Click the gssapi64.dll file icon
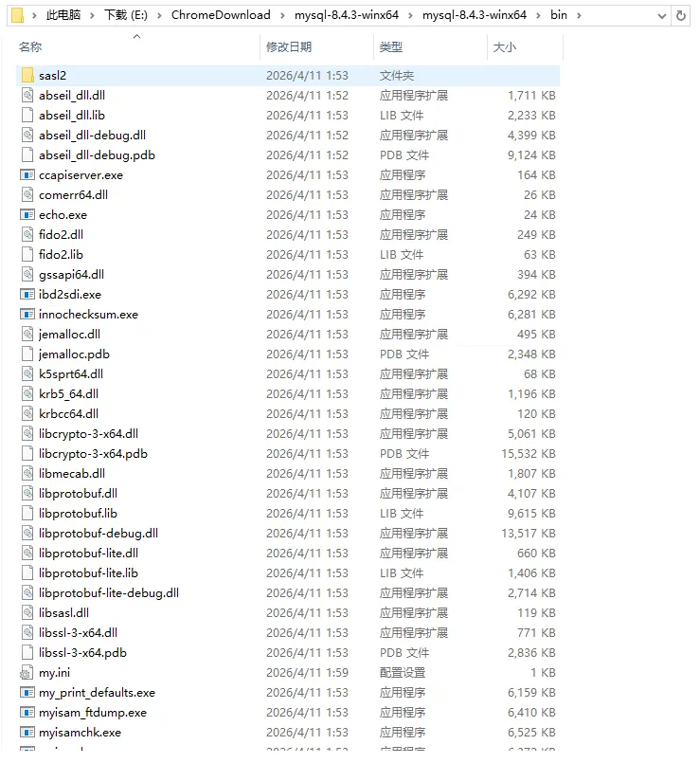Image resolution: width=700 pixels, height=763 pixels. (x=27, y=275)
